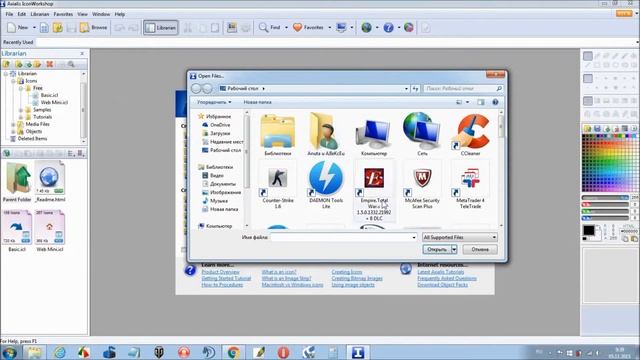Click dialog path dropdown arrow in address bar

point(406,89)
